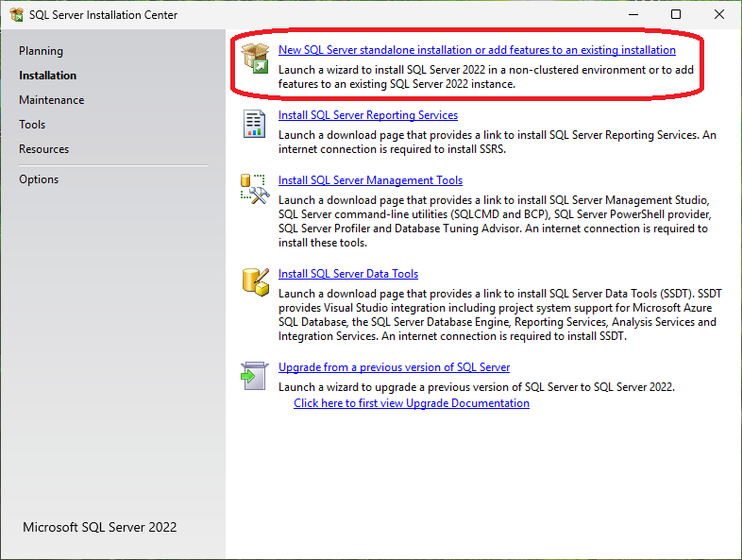Maximize the SQL Server Installation Center window
This screenshot has height=560, width=742.
coord(676,15)
